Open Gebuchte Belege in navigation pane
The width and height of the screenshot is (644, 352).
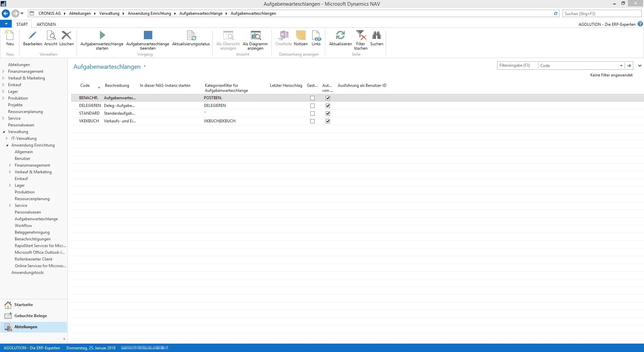(34, 316)
